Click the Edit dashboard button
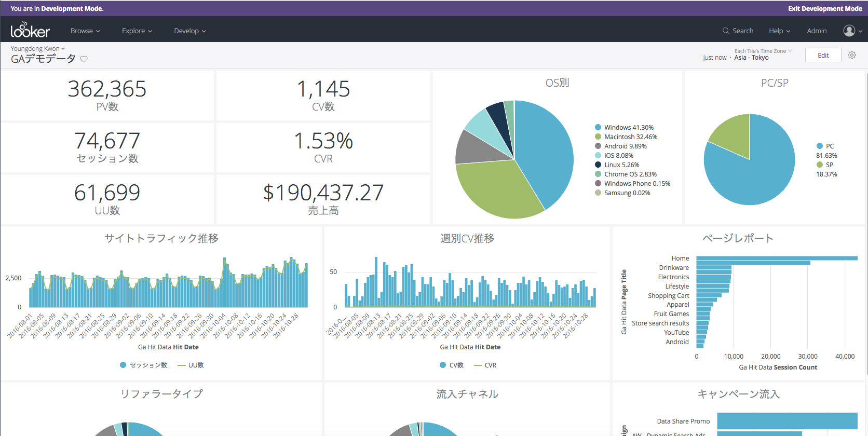 823,55
